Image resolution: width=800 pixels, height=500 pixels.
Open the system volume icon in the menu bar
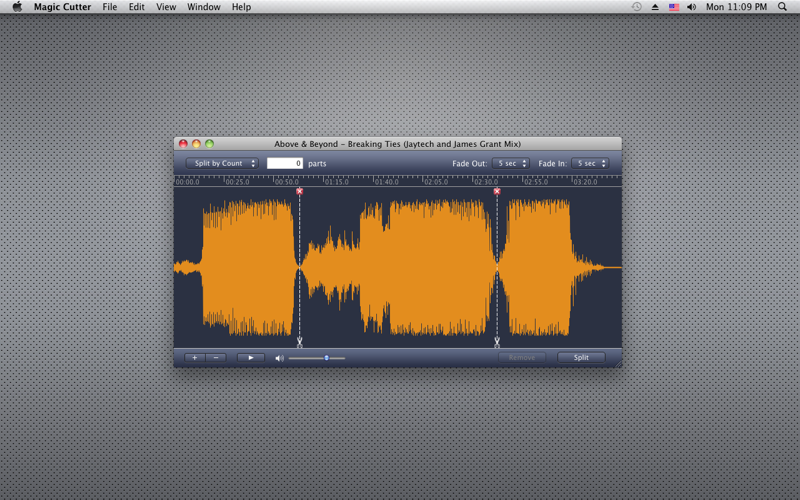tap(691, 7)
